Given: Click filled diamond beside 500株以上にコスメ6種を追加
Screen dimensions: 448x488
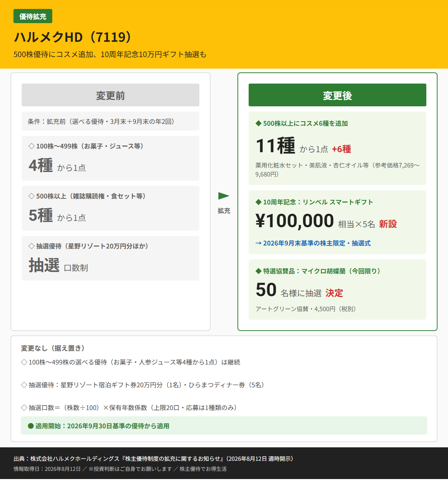Looking at the screenshot, I should pyautogui.click(x=258, y=123).
